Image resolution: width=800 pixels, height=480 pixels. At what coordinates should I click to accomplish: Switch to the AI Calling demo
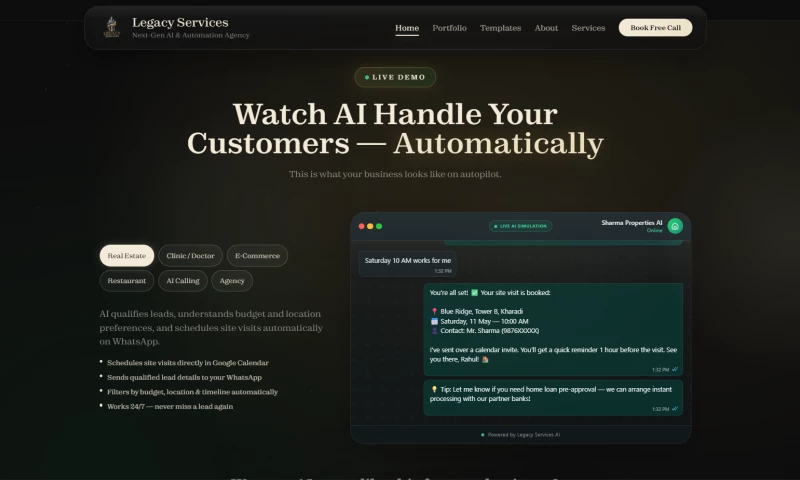pos(183,281)
